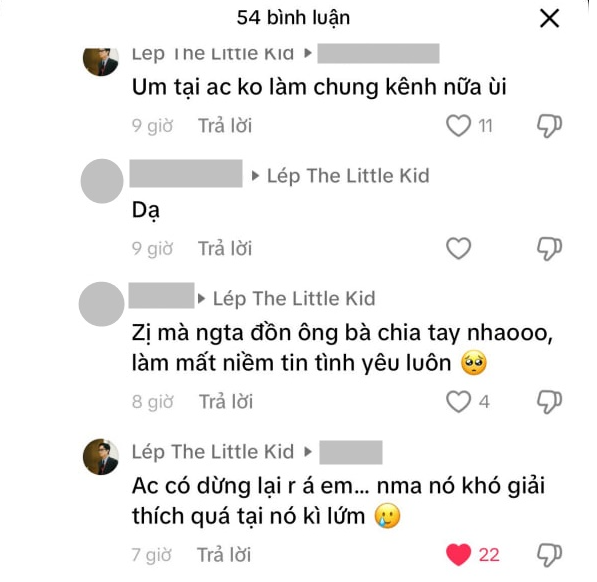Open Lép The Little Kid's avatar in bottom comment

click(101, 456)
